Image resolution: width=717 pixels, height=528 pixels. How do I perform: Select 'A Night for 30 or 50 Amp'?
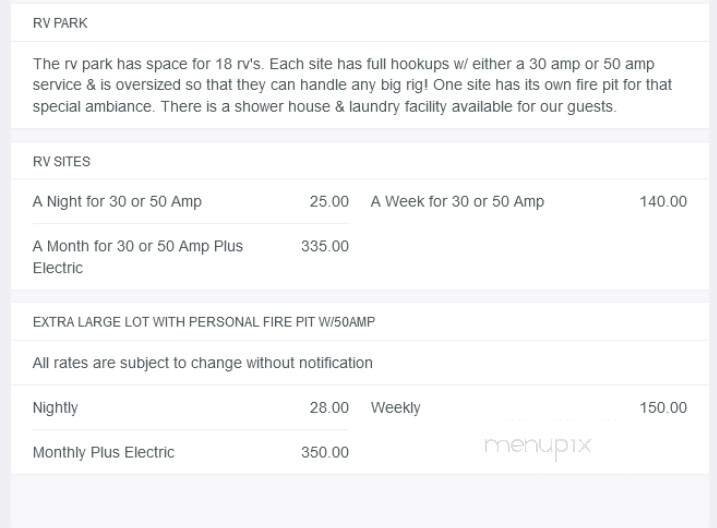click(x=117, y=201)
